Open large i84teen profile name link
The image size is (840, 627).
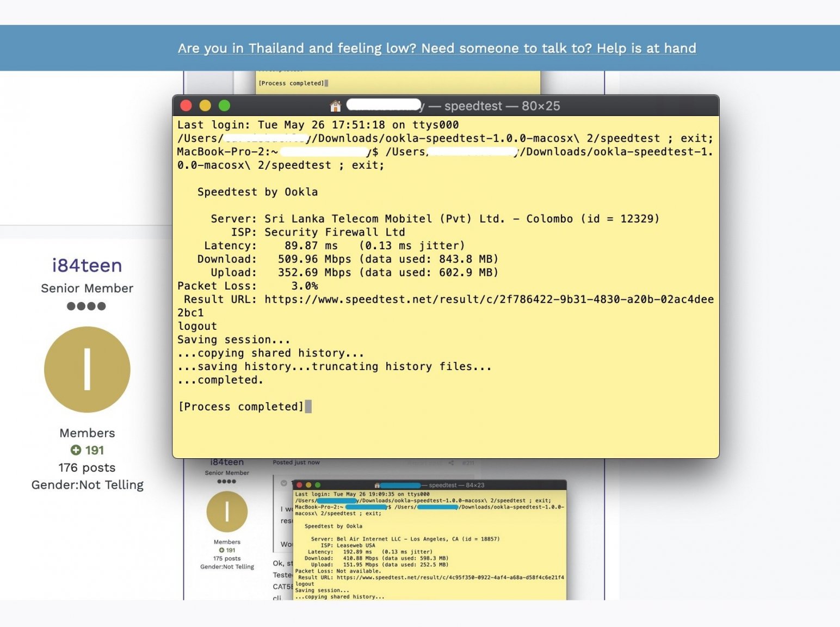pos(87,266)
